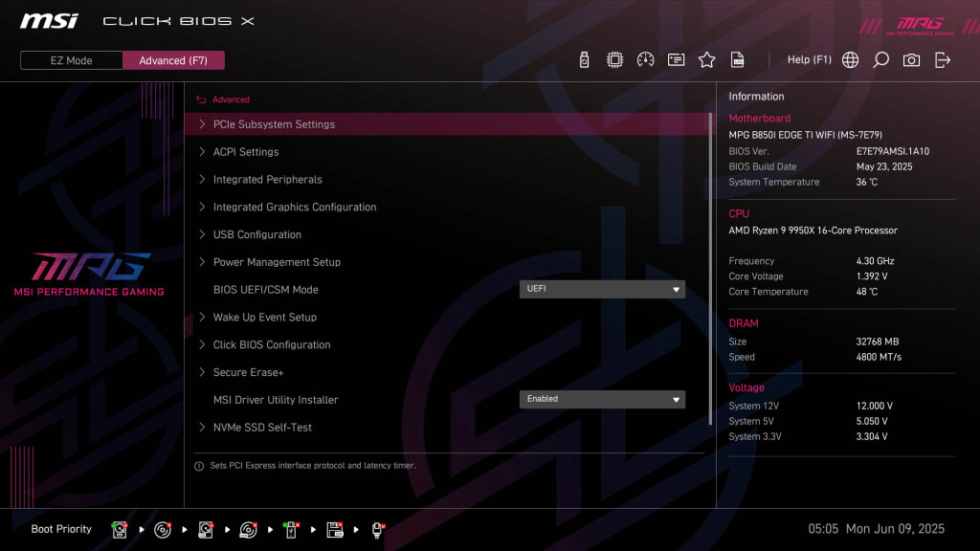Click the PCI Express help description text
980x551 pixels.
313,466
